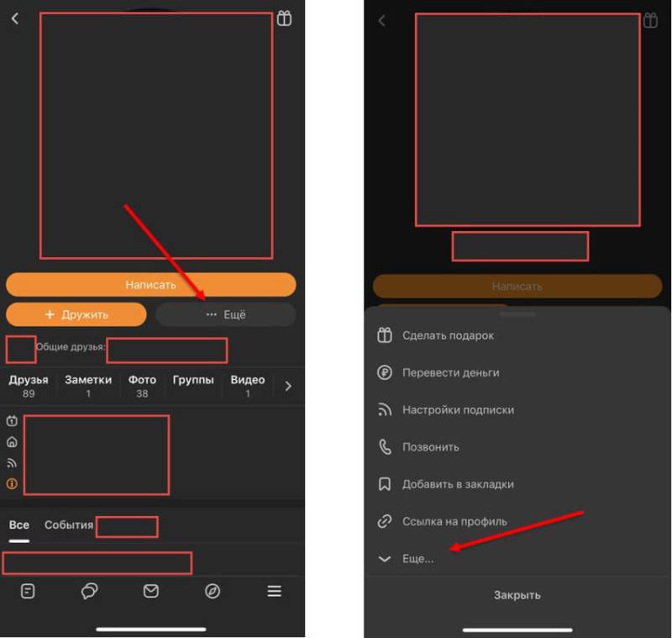
Task: Select Сделать подарок in the menu
Action: coord(448,335)
